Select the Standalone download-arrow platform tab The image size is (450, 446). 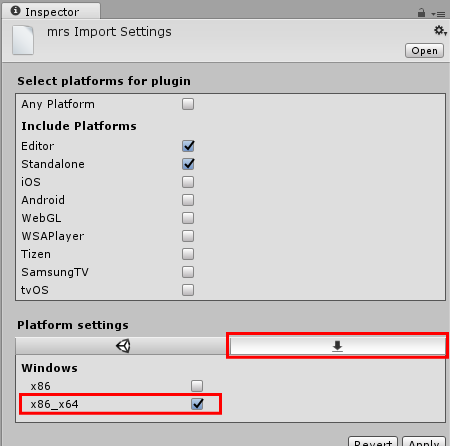[337, 346]
